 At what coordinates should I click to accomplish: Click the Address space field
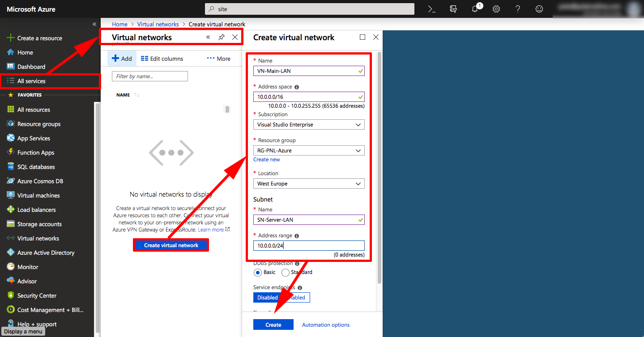309,97
